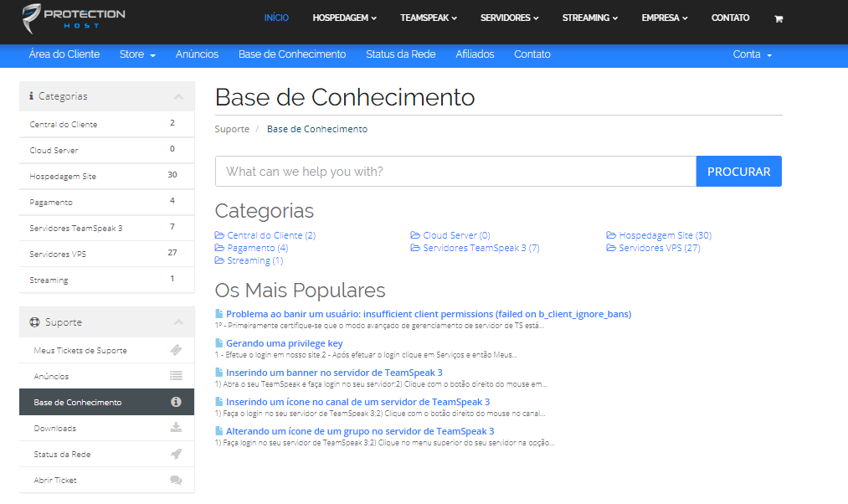
Task: Open Meus Tickets de Suporte in sidebar
Action: (106, 351)
